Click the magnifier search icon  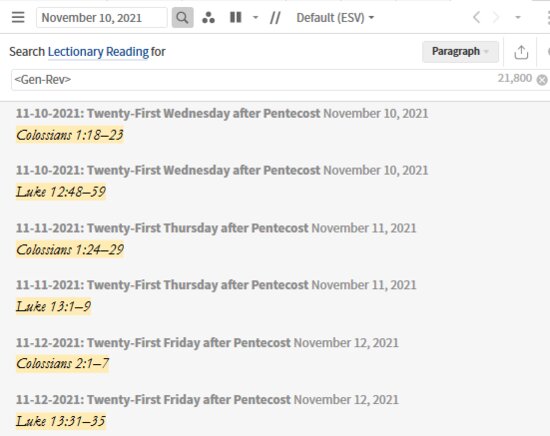pyautogui.click(x=182, y=18)
